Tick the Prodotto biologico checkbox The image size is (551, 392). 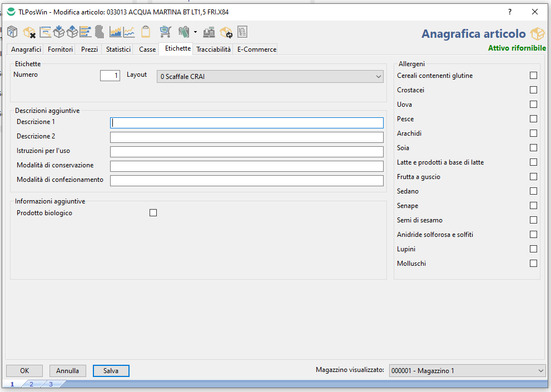pyautogui.click(x=153, y=213)
